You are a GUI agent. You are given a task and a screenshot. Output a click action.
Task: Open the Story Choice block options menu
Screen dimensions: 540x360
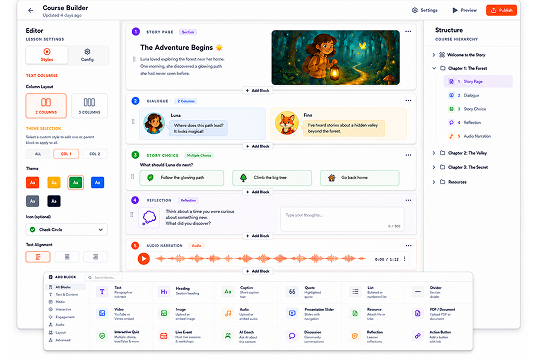point(408,155)
